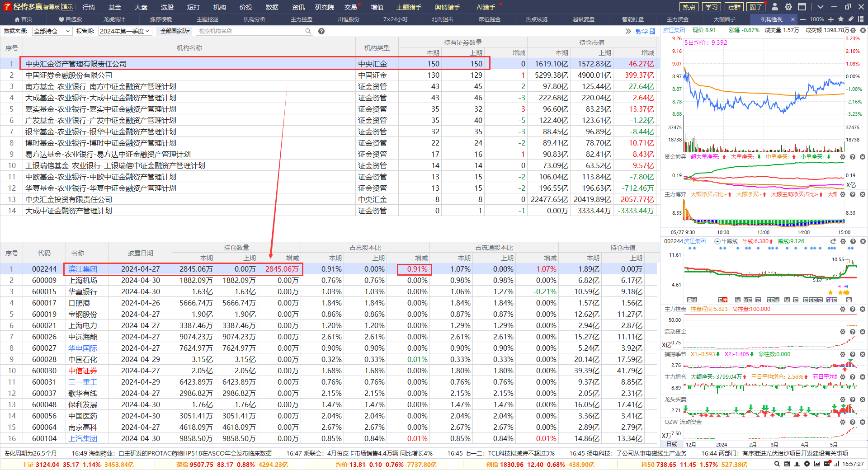Viewport: 868px width, 470px height.
Task: Zoom in with the plus icon beside 100%
Action: 831,19
